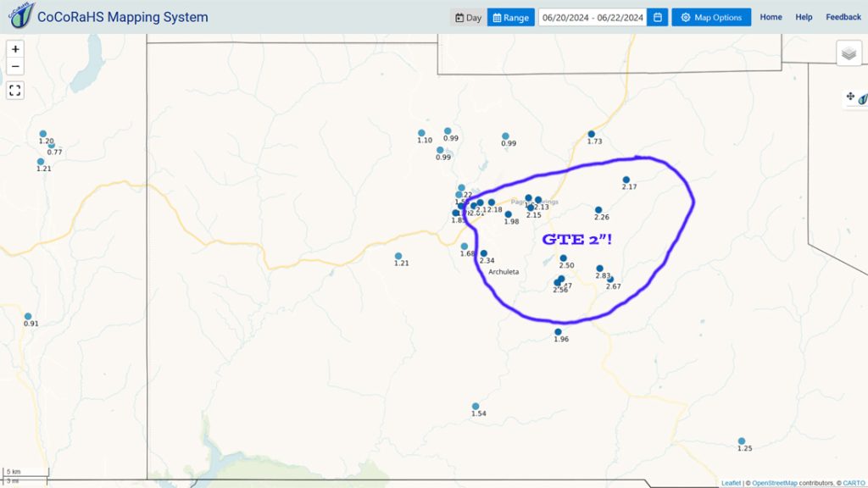Open the OpenStreetMap contributors link

(x=775, y=483)
